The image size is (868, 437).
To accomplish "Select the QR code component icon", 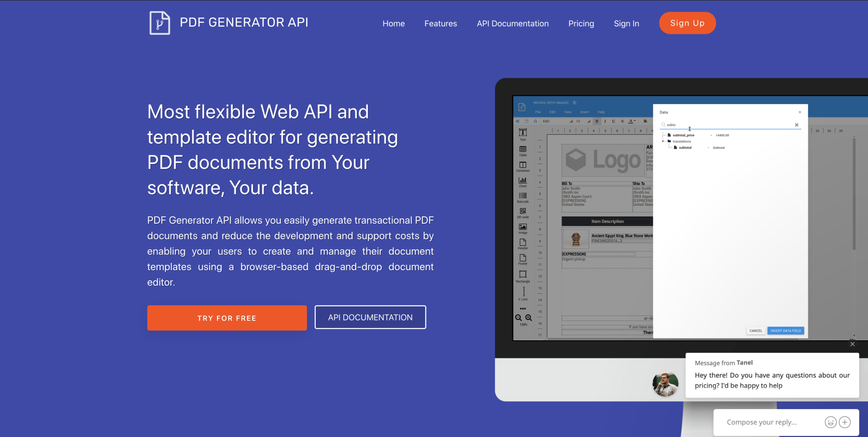I will point(523,211).
